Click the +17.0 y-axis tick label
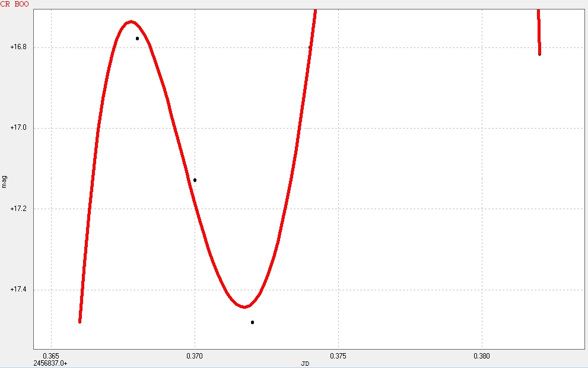 click(18, 128)
